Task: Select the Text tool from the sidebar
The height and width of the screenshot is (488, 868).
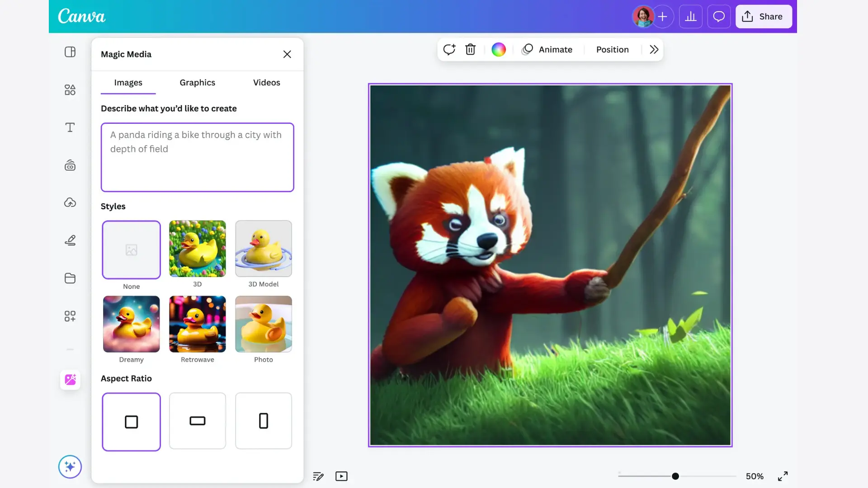Action: [x=70, y=127]
